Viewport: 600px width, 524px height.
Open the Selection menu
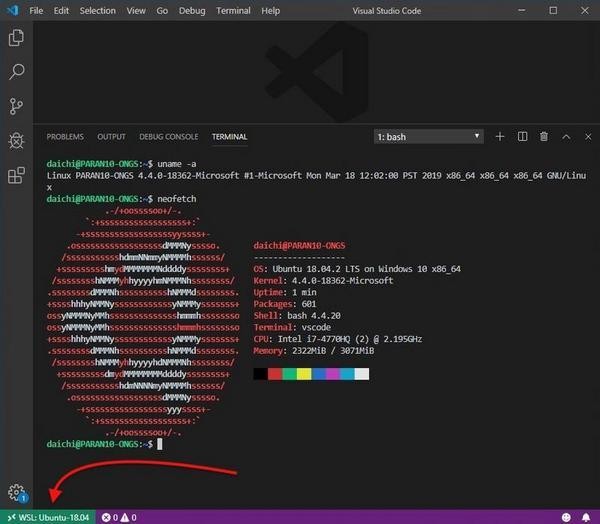click(98, 11)
